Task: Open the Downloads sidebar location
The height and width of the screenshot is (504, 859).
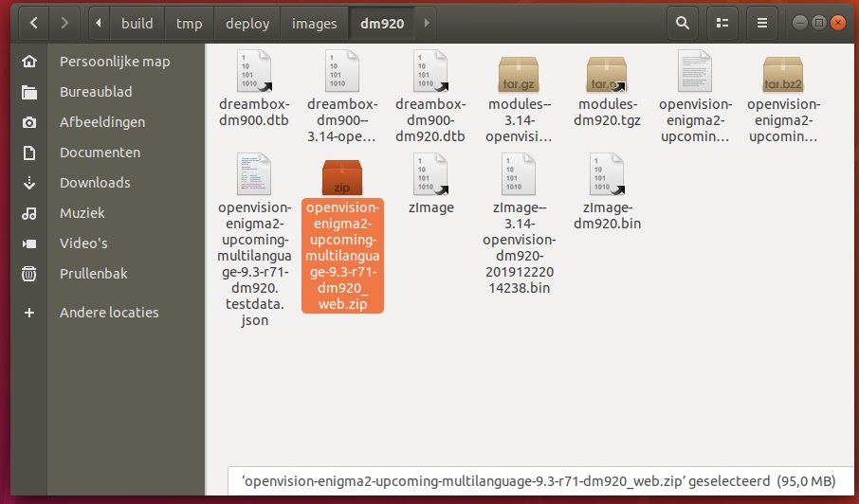Action: pos(95,183)
